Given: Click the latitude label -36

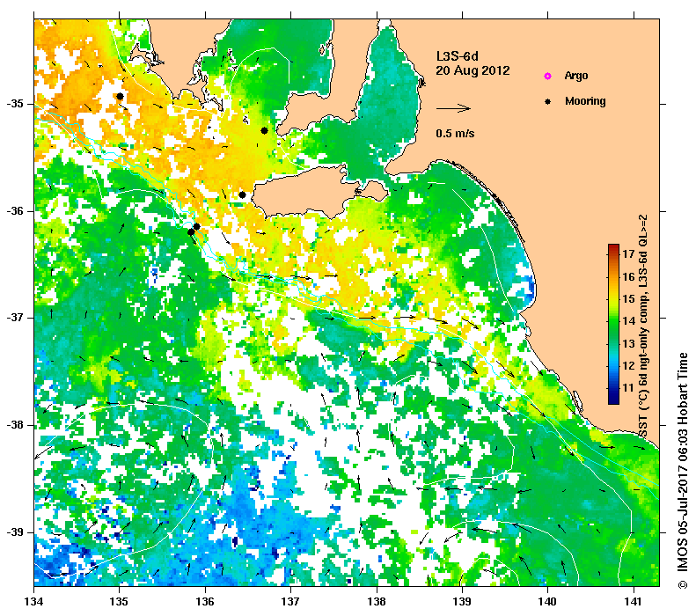Looking at the screenshot, I should (x=15, y=211).
